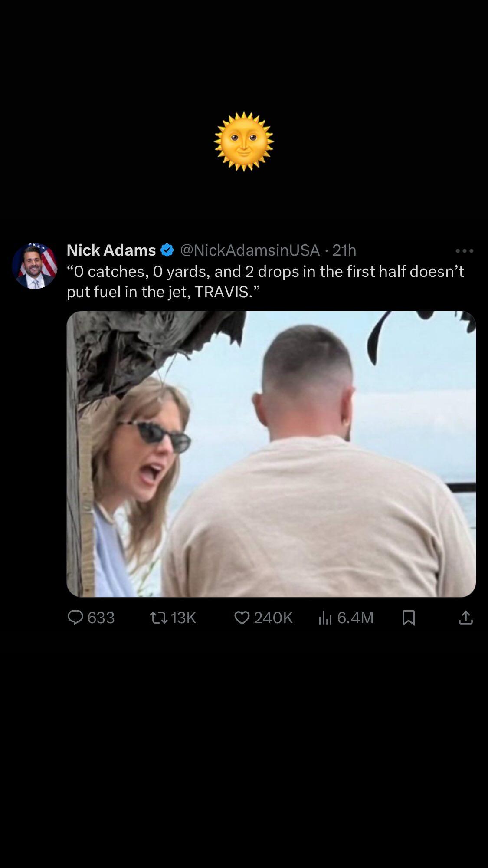The width and height of the screenshot is (488, 868).
Task: Tap the 240K likes count
Action: click(273, 618)
